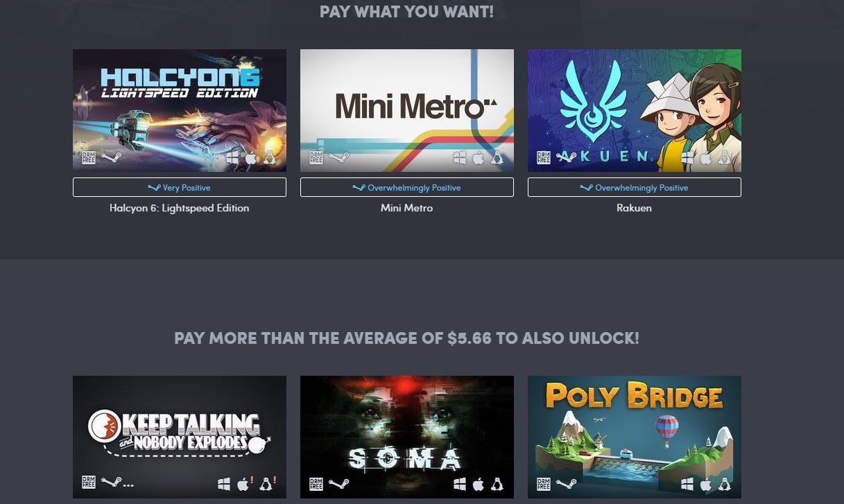Click the Steam icon on Poly Bridge thumbnail
Viewport: 844px width, 504px height.
[x=567, y=484]
